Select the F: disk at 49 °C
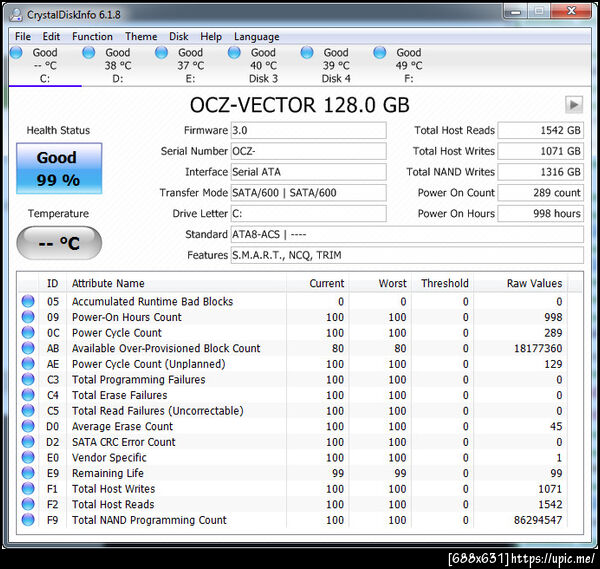 [408, 65]
